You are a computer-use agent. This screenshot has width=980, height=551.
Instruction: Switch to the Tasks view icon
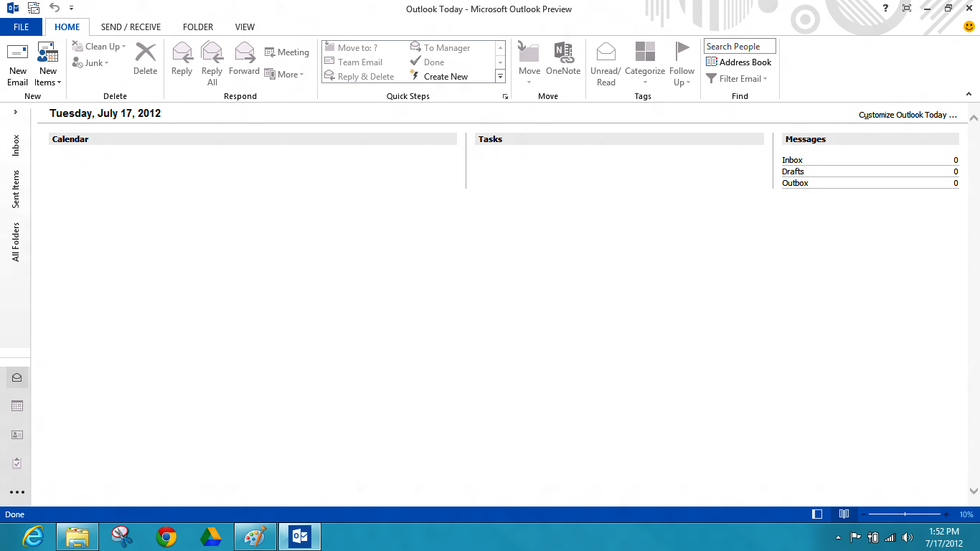17,463
